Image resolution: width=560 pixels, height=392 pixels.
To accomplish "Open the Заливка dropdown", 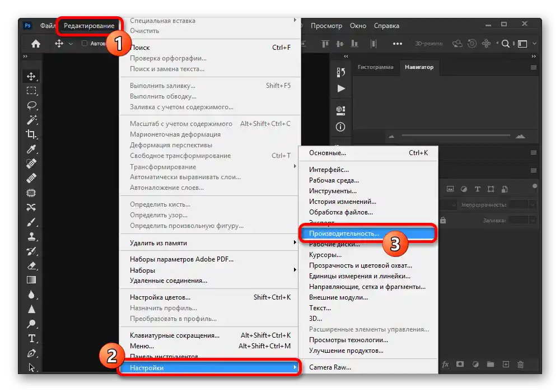I will (x=532, y=220).
